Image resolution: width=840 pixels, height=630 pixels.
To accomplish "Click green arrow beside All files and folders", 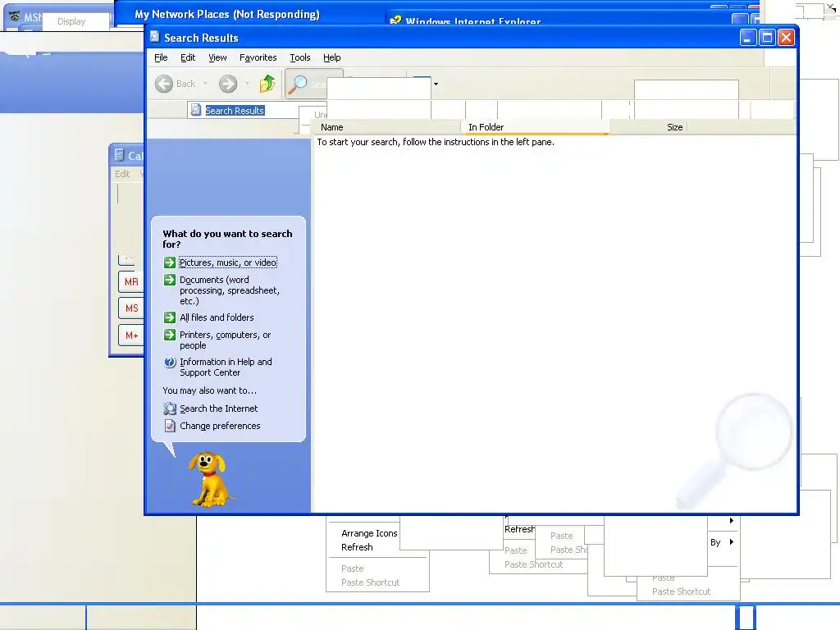I will (x=170, y=317).
